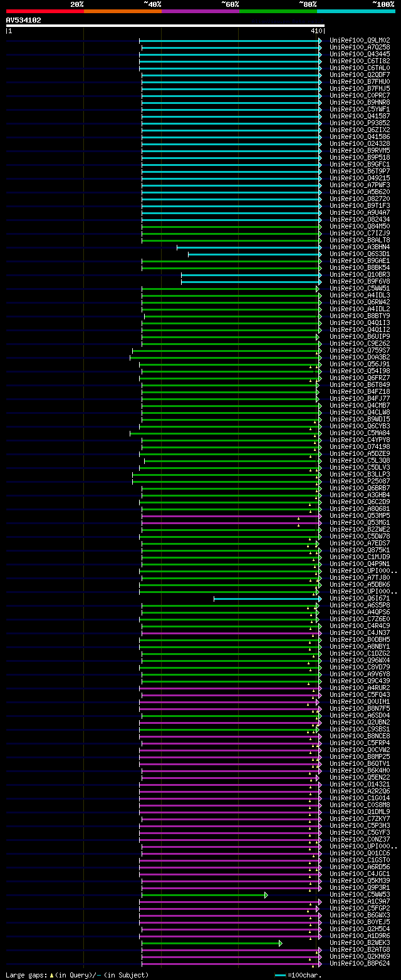This screenshot has height=980, width=401.
Task: Click the cyan alignment bar for A3BHN4
Action: pos(249,247)
